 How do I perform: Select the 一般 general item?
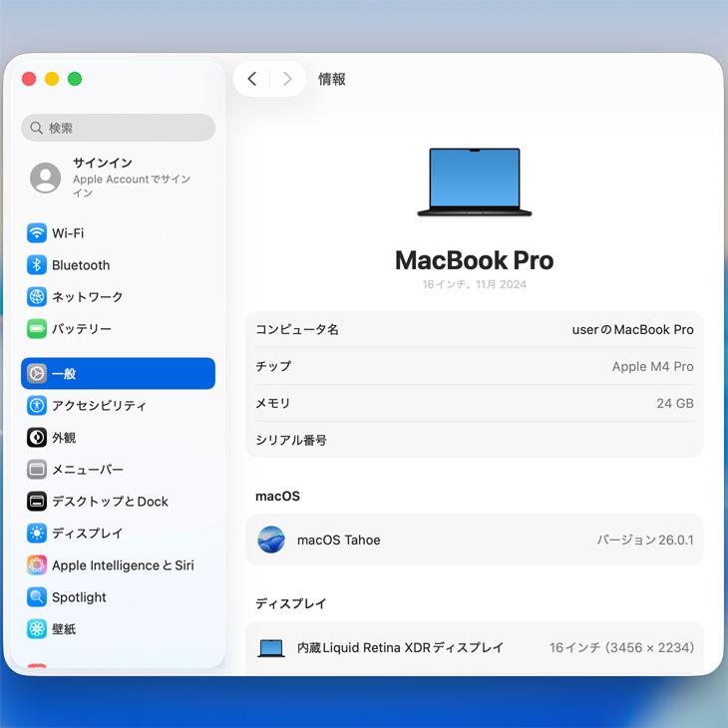(x=118, y=374)
